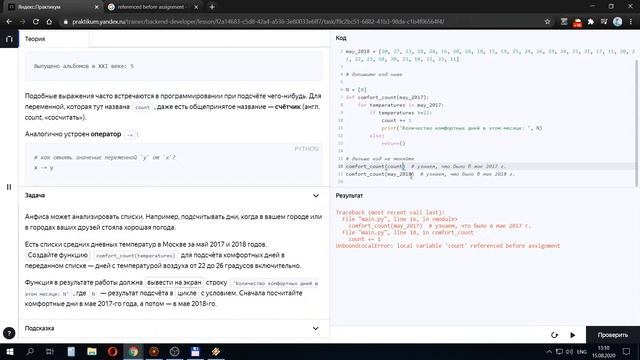Image resolution: width=640 pixels, height=360 pixels.
Task: Open Sublime Text from the taskbar
Action: [x=216, y=351]
